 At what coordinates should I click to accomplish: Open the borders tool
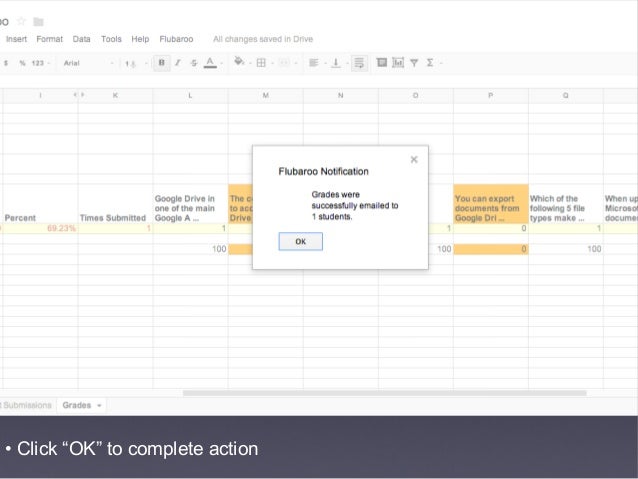(x=261, y=63)
